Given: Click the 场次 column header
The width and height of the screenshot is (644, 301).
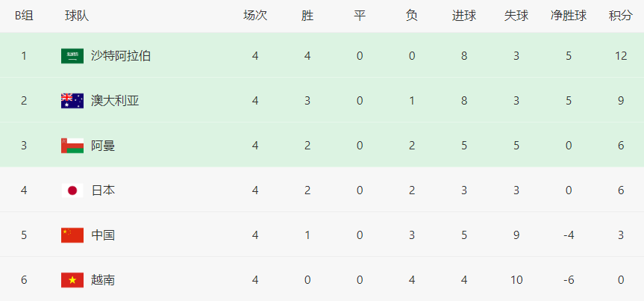Looking at the screenshot, I should coord(255,16).
